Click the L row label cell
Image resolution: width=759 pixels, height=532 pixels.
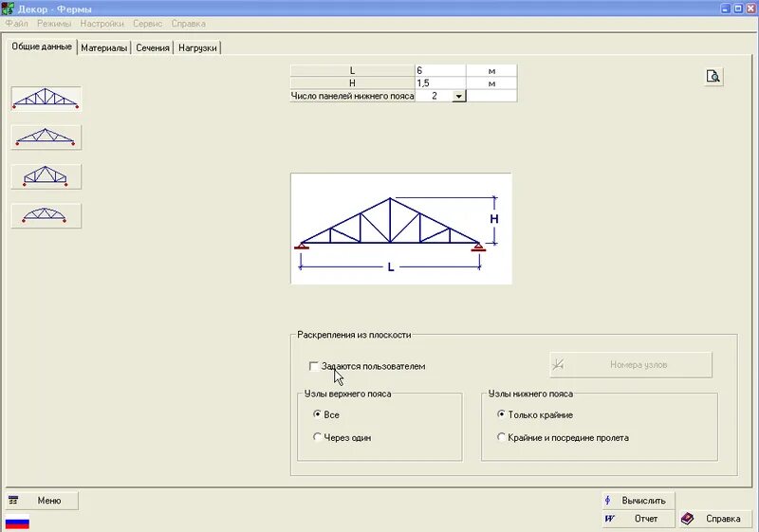tap(352, 70)
